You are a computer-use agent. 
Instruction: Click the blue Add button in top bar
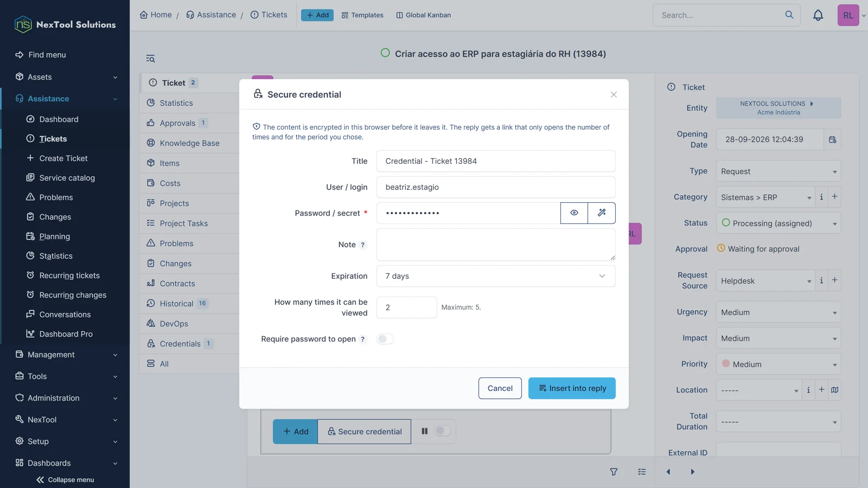pyautogui.click(x=317, y=15)
